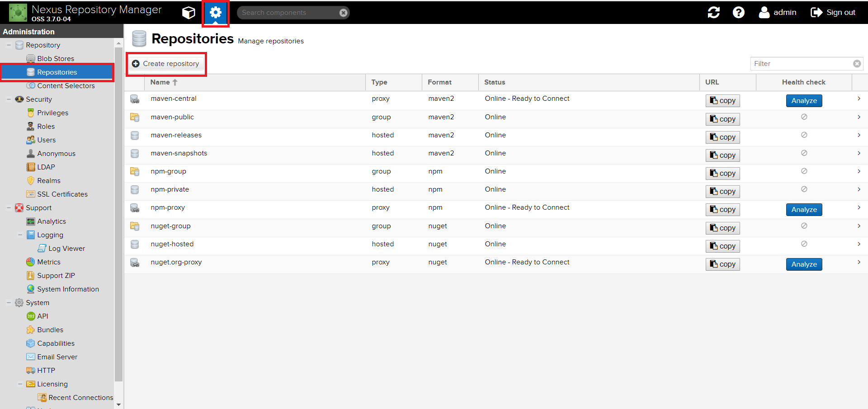The width and height of the screenshot is (868, 409).
Task: Click the maven-snapshots hosted icon
Action: [135, 153]
